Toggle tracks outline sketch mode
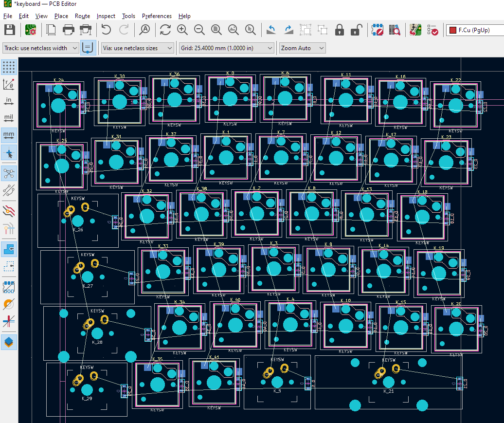Image resolution: width=504 pixels, height=423 pixels. (9, 321)
